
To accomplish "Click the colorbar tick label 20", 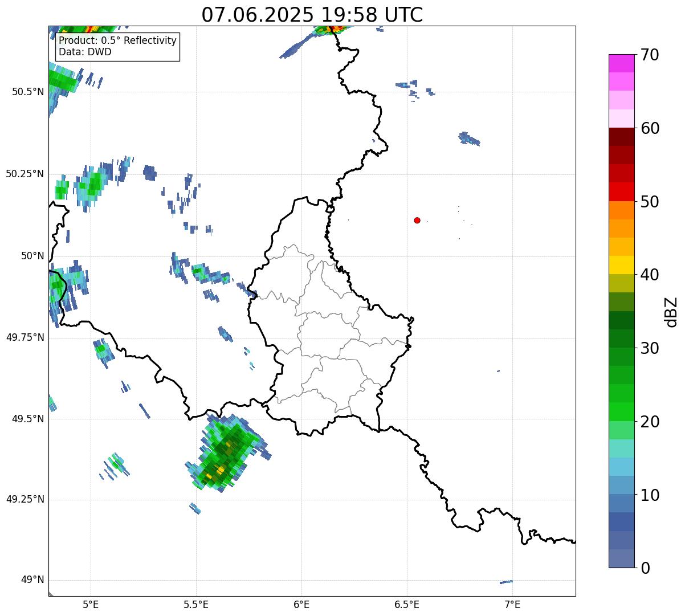I will [x=649, y=422].
